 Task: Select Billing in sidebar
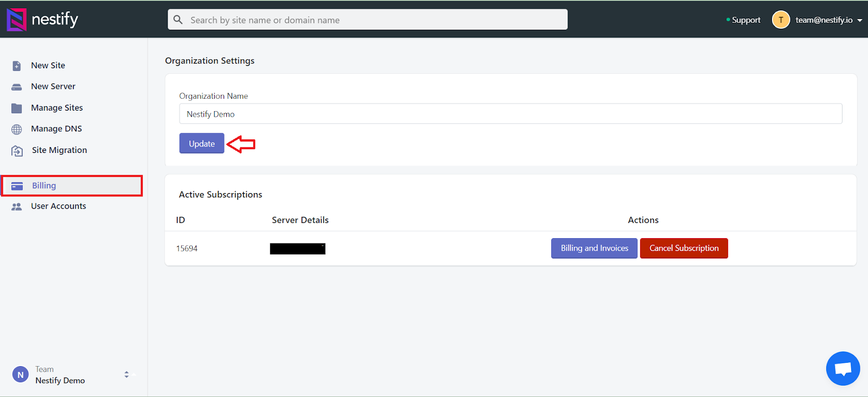(72, 185)
